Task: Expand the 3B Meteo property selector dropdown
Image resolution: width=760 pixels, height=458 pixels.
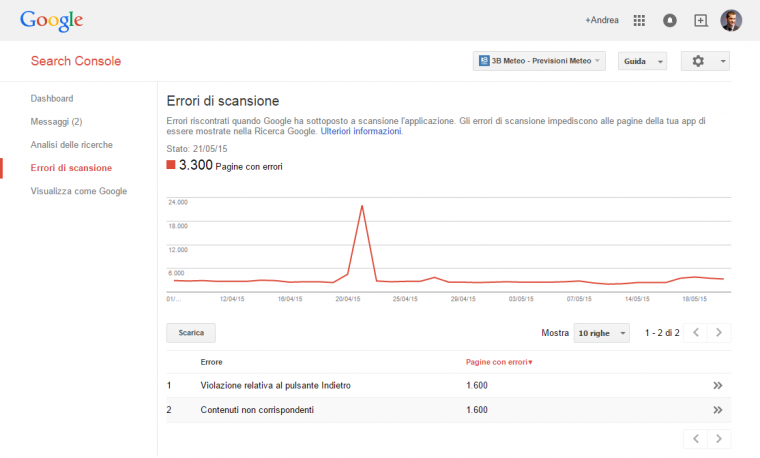Action: (x=539, y=61)
